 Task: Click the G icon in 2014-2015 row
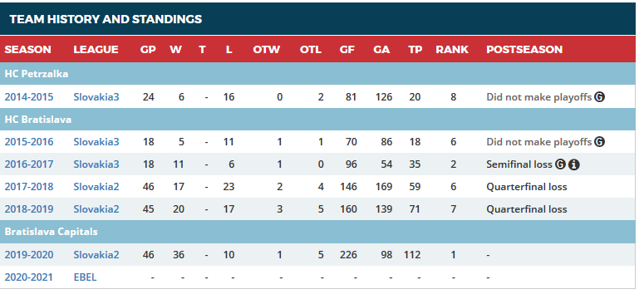pos(599,97)
